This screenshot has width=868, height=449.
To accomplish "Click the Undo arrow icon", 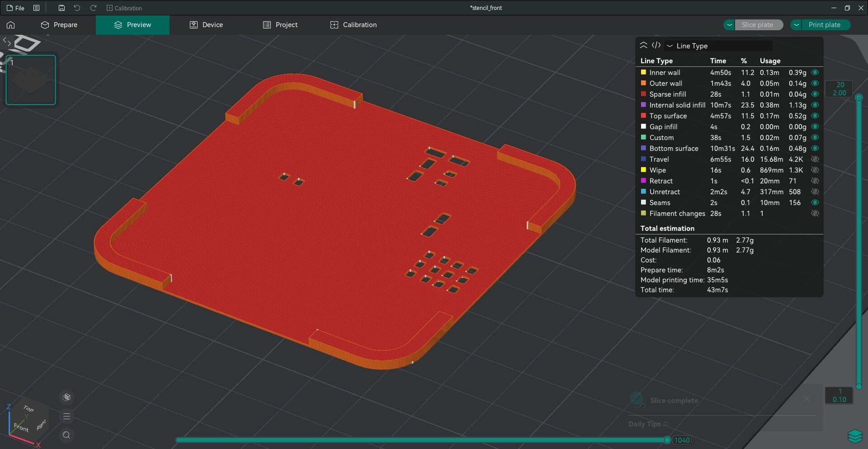I will point(77,8).
